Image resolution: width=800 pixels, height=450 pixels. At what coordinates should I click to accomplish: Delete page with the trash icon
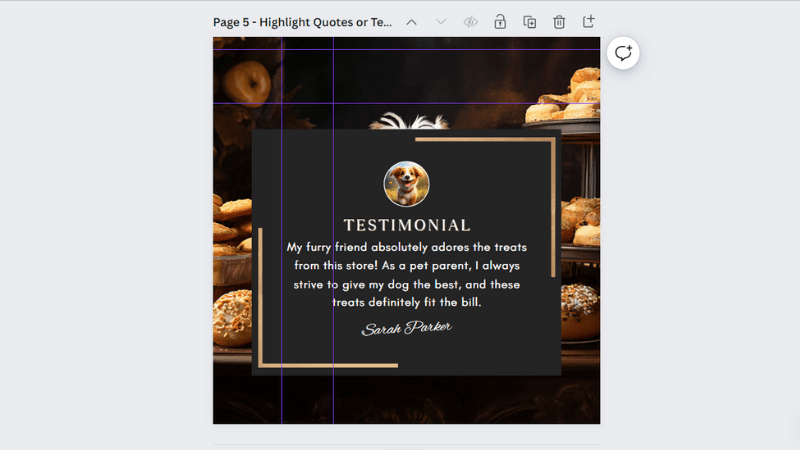pos(559,22)
